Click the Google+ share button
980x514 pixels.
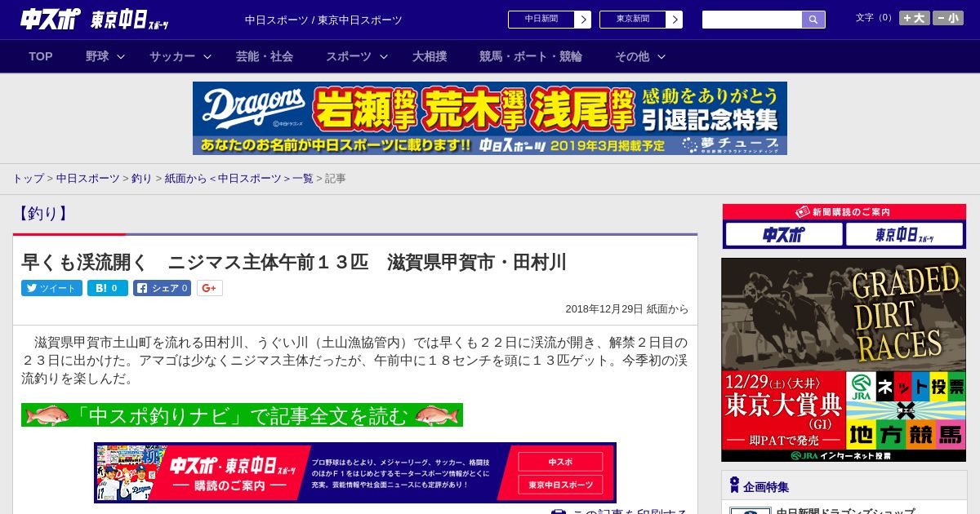tap(209, 288)
